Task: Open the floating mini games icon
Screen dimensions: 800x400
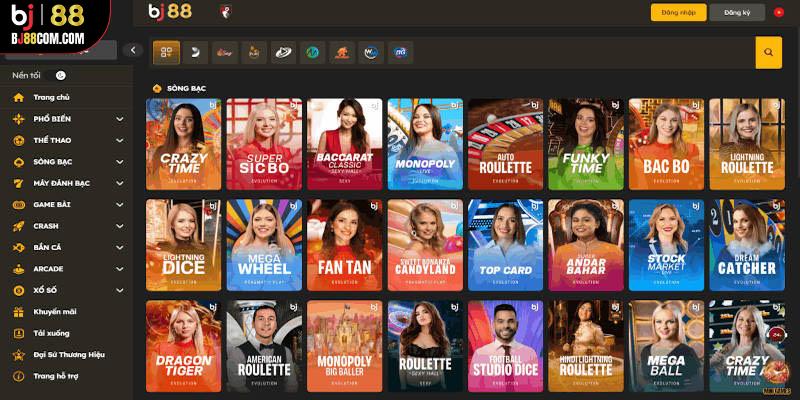Action: (x=775, y=377)
